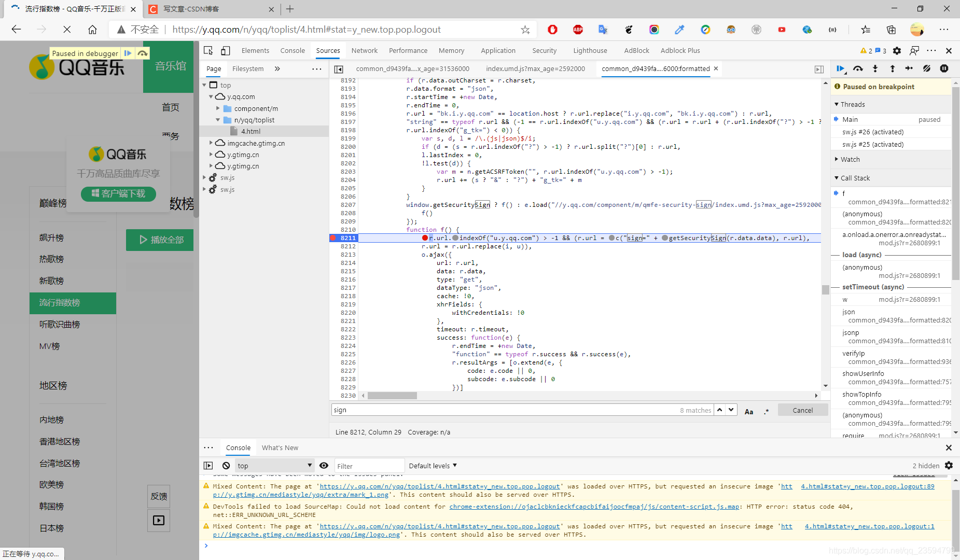Image resolution: width=960 pixels, height=560 pixels.
Task: Toggle match case in search bar
Action: click(x=749, y=411)
